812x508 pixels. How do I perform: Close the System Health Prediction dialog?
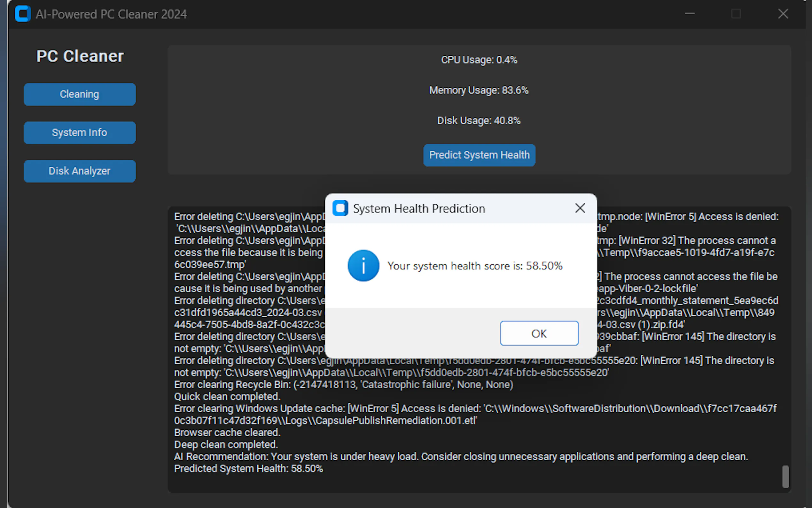[580, 208]
